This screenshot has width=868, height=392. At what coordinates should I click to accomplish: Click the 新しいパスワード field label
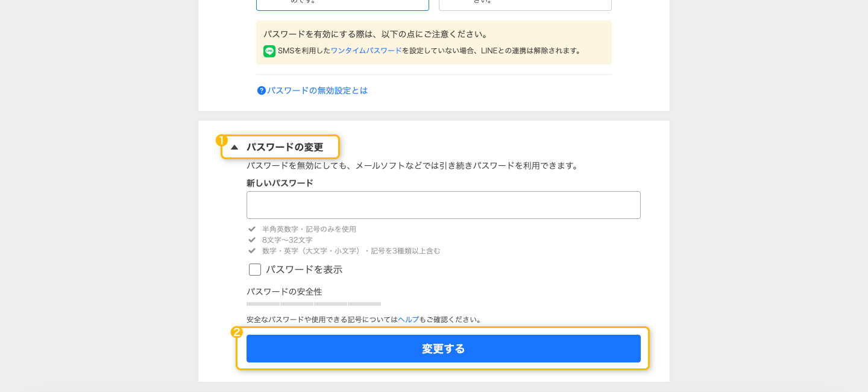(280, 183)
